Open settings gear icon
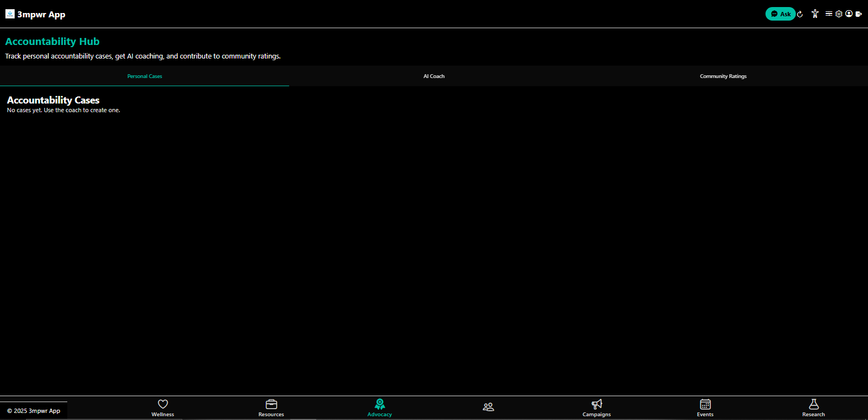The width and height of the screenshot is (868, 420). [x=839, y=14]
